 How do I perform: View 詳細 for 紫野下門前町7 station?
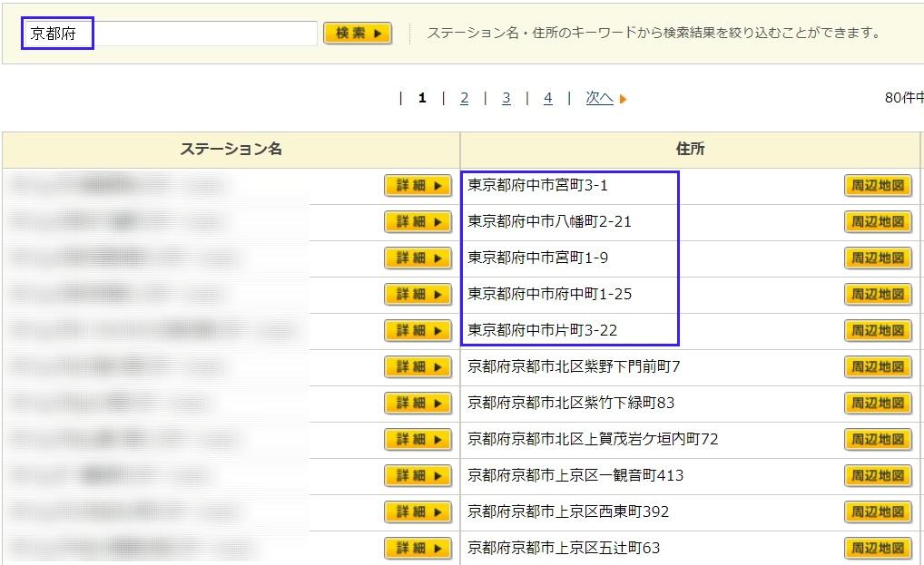coord(418,367)
